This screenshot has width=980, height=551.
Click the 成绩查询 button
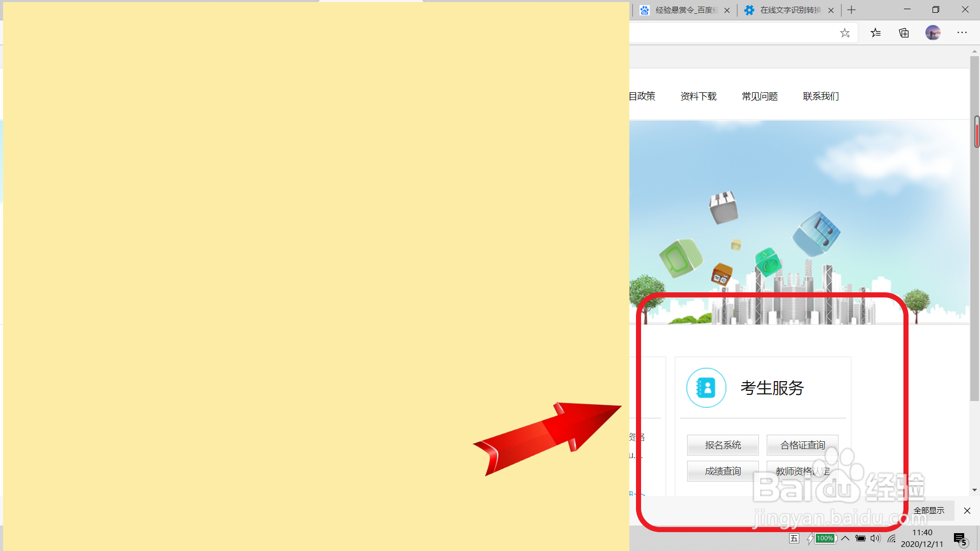point(723,471)
